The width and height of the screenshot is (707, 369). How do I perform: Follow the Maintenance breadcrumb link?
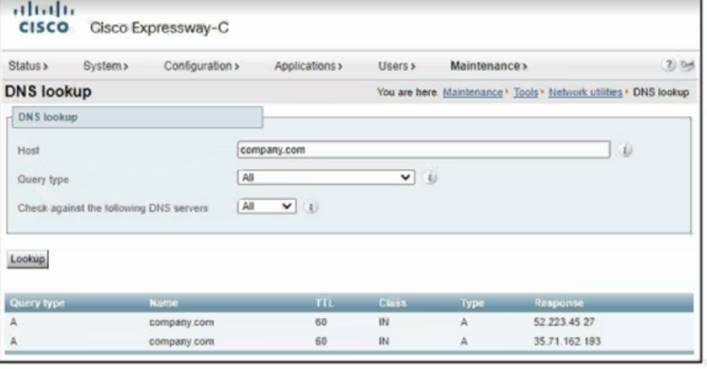pos(473,92)
